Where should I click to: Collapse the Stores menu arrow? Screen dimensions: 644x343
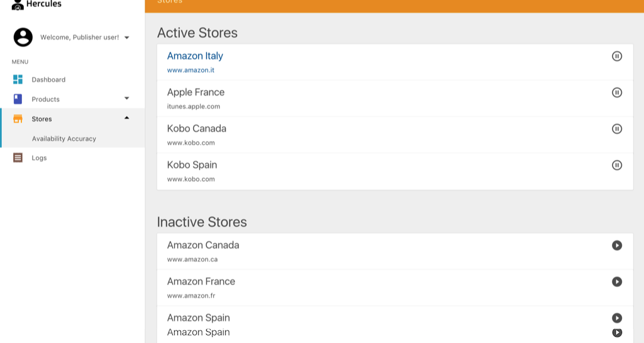pyautogui.click(x=126, y=118)
